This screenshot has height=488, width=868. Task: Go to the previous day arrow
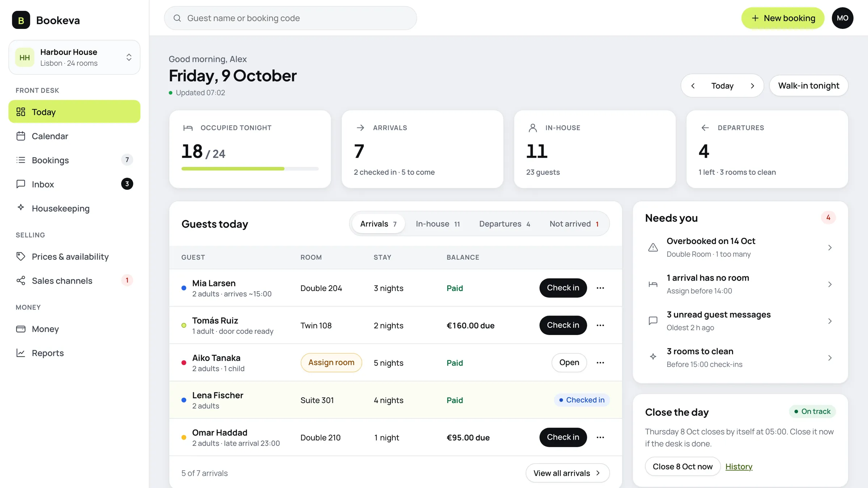pyautogui.click(x=693, y=86)
